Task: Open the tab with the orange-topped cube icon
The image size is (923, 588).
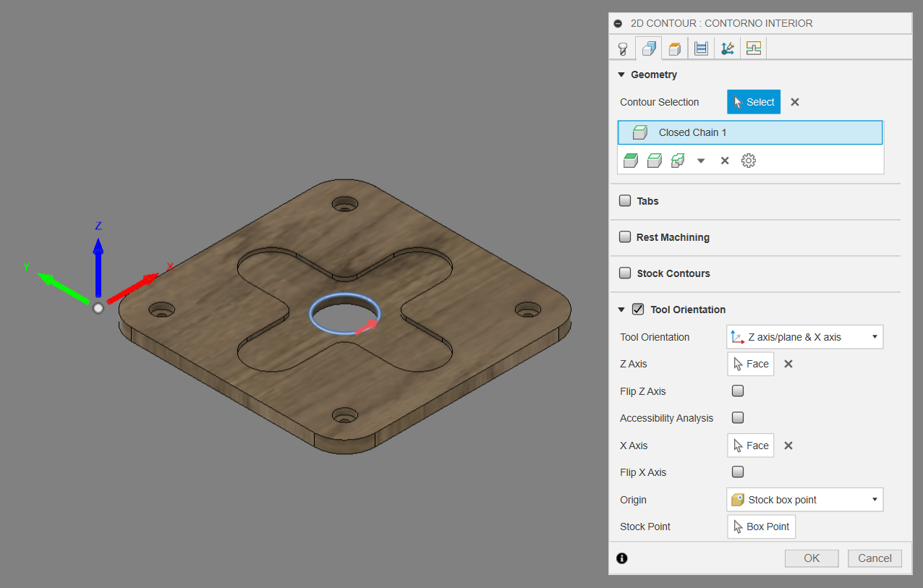Action: pyautogui.click(x=674, y=48)
